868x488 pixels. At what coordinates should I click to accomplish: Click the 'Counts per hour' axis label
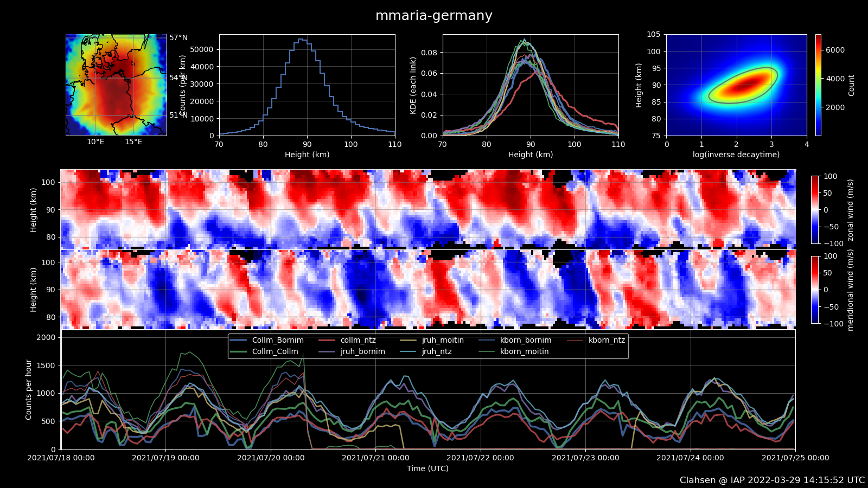(x=28, y=389)
